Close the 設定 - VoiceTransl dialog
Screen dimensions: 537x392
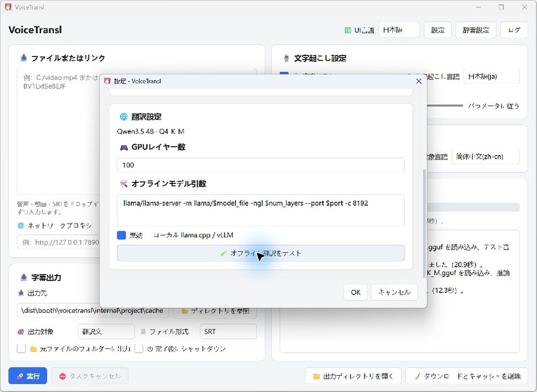pyautogui.click(x=418, y=81)
